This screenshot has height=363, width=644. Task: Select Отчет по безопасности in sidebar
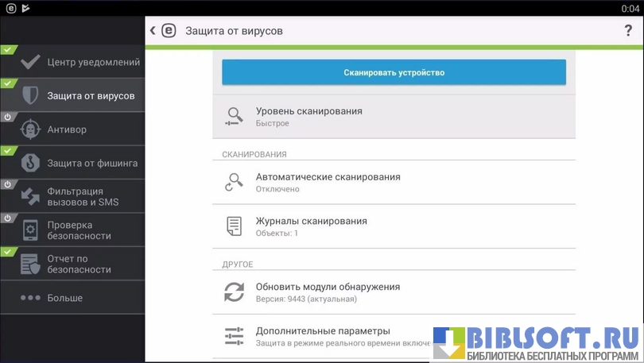click(80, 264)
